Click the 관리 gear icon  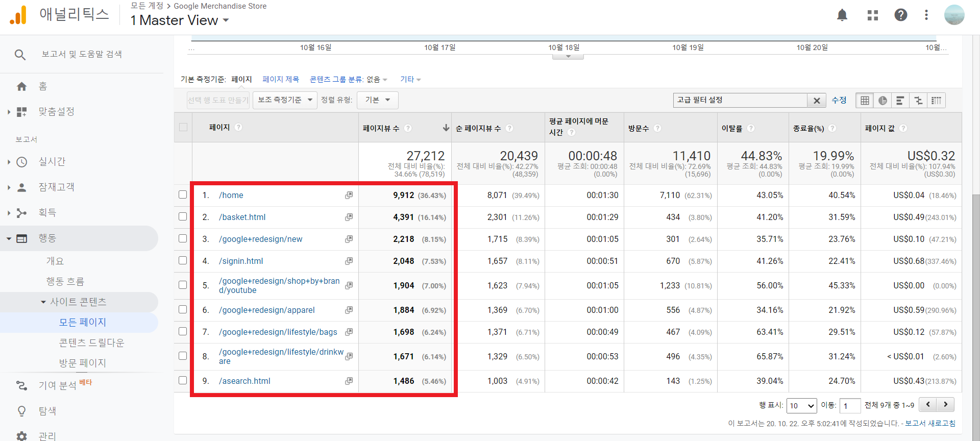[21, 436]
